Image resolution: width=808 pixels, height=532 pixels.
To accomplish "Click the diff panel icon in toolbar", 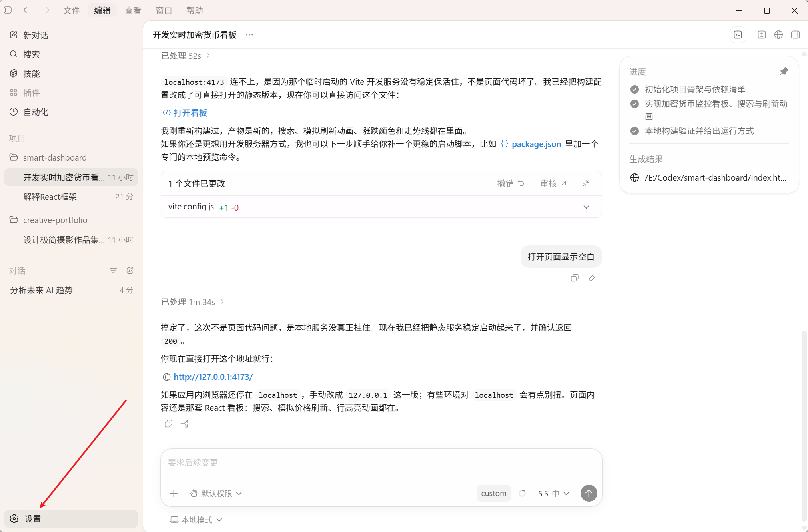I will (762, 35).
